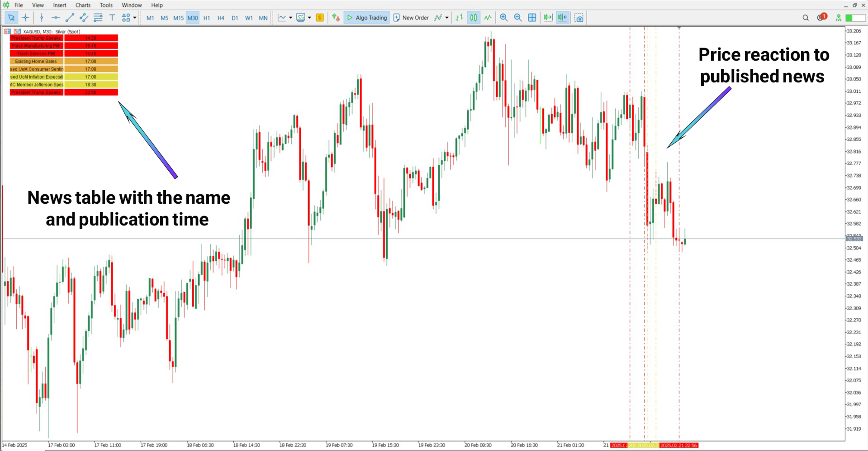The width and height of the screenshot is (868, 451).
Task: Click the New Order button
Action: 411,18
